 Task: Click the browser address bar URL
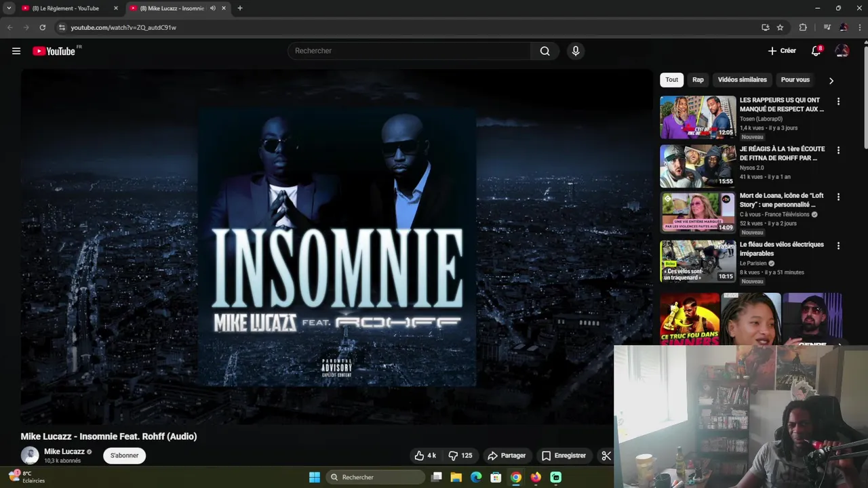pyautogui.click(x=123, y=27)
